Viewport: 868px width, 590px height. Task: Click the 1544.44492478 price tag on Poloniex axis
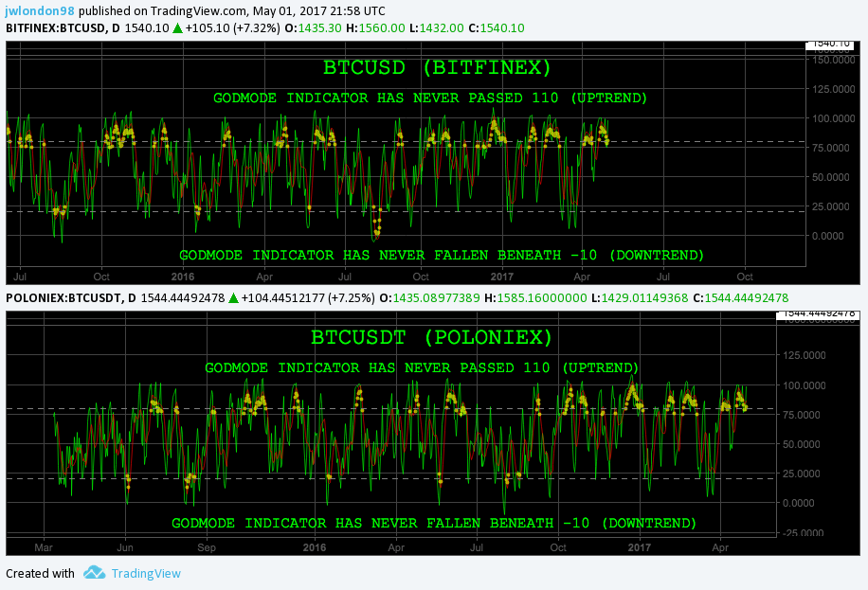(818, 313)
